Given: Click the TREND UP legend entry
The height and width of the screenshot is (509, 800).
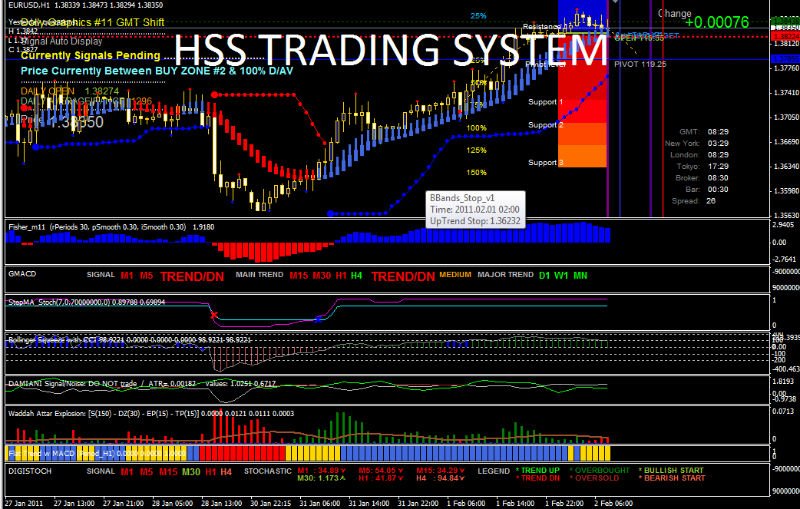Looking at the screenshot, I should tap(538, 470).
